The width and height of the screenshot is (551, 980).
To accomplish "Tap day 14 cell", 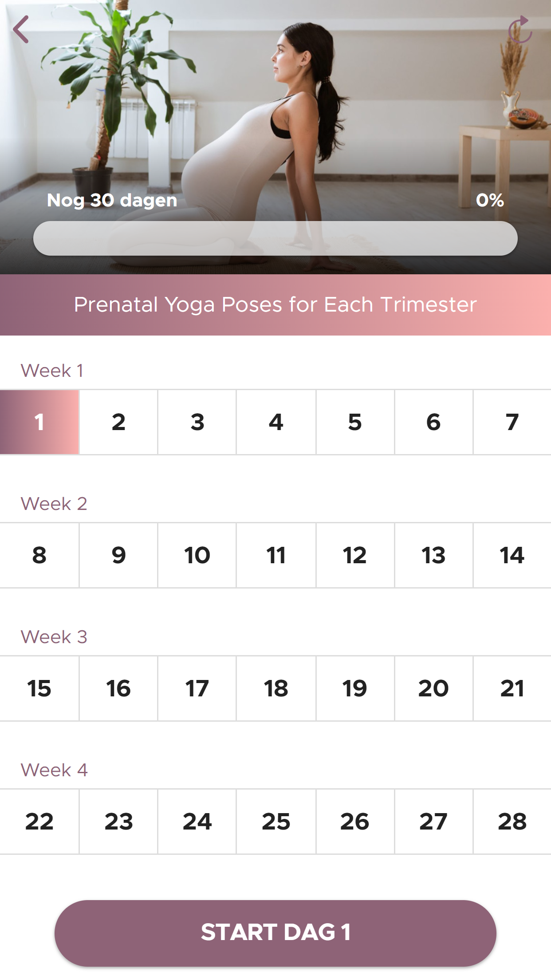I will 512,555.
